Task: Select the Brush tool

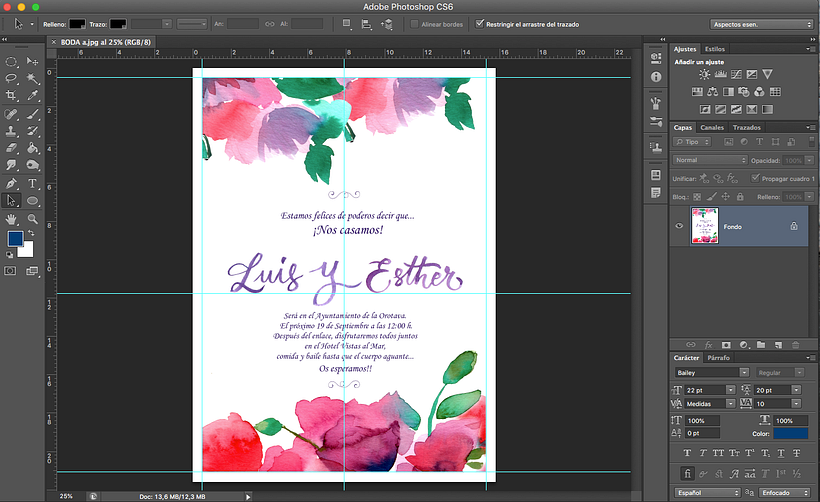Action: [x=32, y=113]
